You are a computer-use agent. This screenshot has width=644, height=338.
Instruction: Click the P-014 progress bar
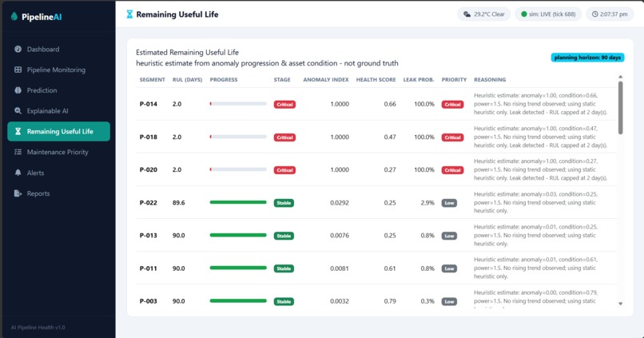(x=238, y=104)
